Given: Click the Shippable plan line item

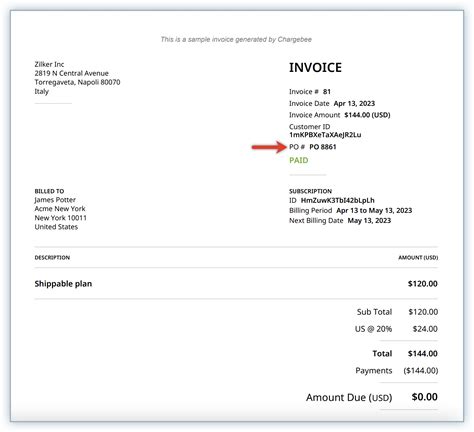Looking at the screenshot, I should 63,284.
